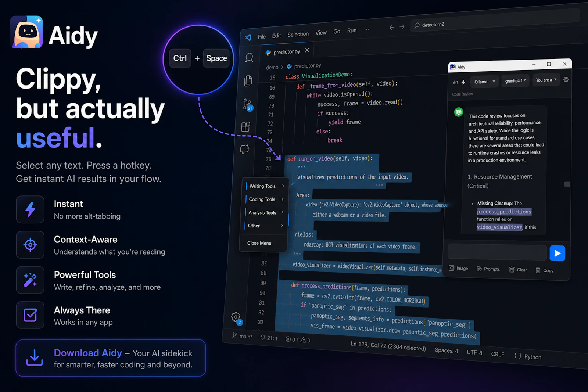Viewport: 588px width, 392px height.
Task: Click the demo breadcrumb folder
Action: coord(272,68)
